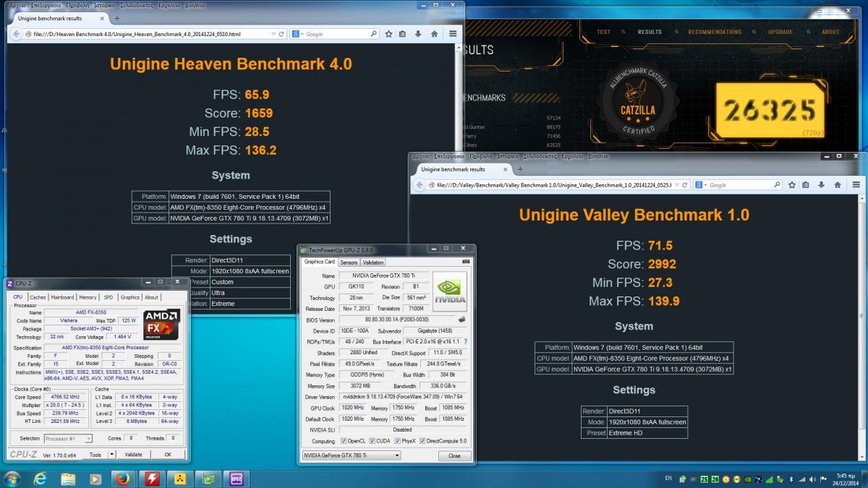The width and height of the screenshot is (868, 488).
Task: Go back in Heaven browser window
Action: pos(17,33)
